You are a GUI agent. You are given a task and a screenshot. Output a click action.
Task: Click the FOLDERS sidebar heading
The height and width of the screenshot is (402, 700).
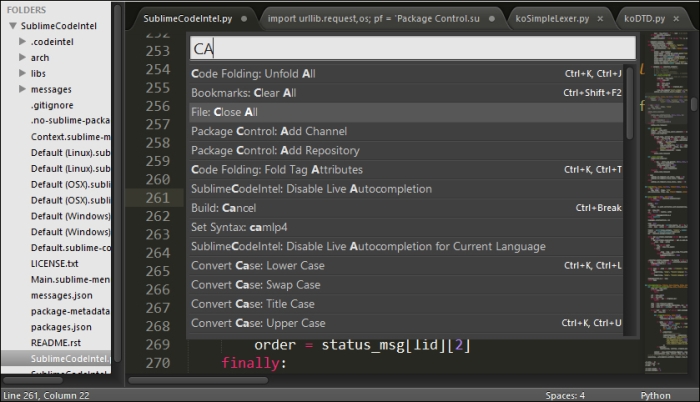click(26, 10)
